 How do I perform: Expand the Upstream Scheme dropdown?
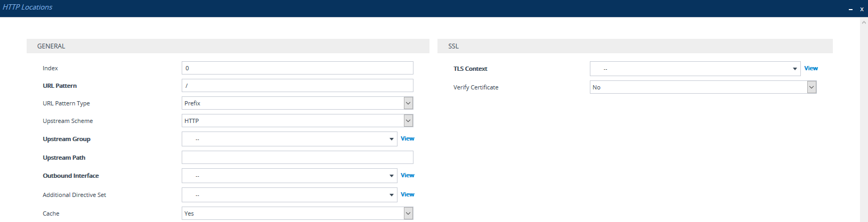(297, 121)
